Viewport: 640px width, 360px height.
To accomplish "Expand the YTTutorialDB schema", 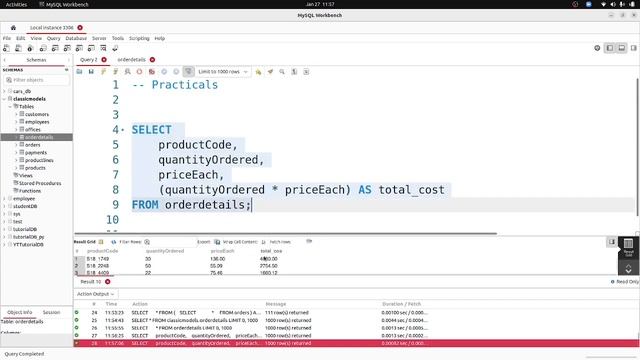I will pyautogui.click(x=4, y=244).
